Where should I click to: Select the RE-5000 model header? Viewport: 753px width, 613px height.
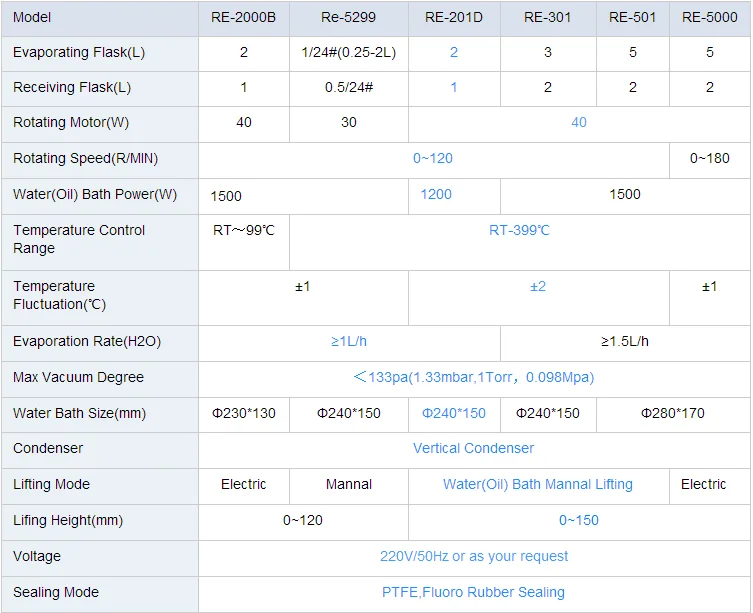click(710, 17)
